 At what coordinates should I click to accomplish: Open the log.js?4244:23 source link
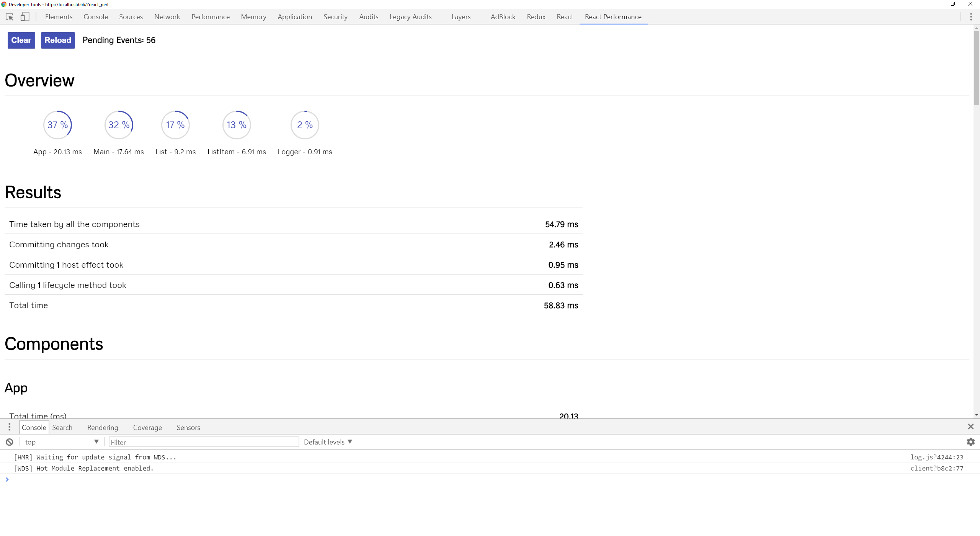(936, 457)
